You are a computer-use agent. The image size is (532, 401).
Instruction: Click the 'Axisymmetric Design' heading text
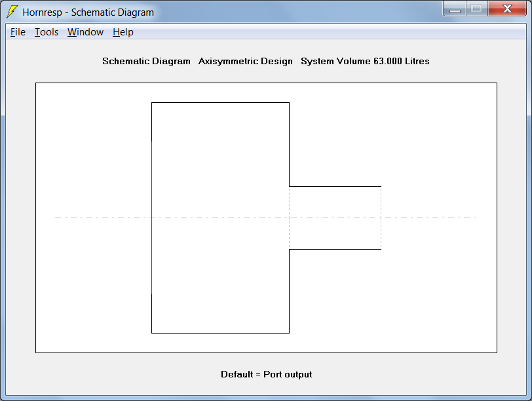[x=245, y=61]
